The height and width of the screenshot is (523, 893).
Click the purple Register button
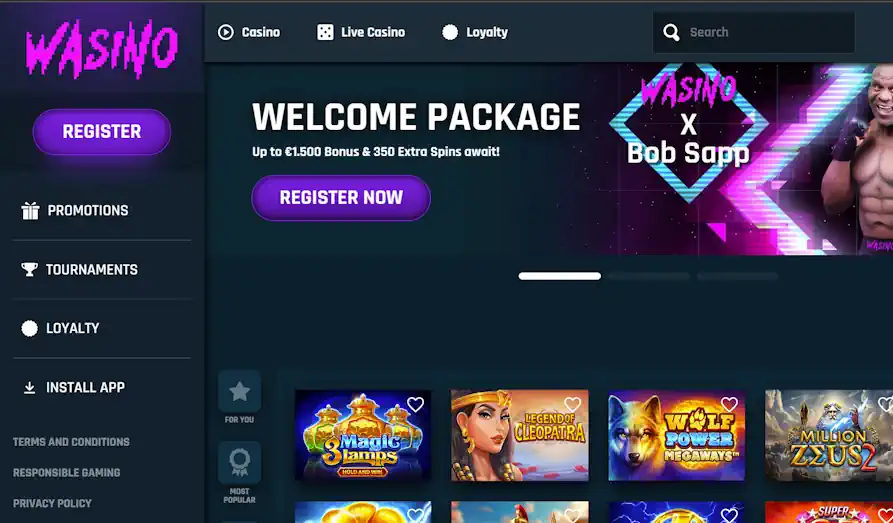pos(102,132)
